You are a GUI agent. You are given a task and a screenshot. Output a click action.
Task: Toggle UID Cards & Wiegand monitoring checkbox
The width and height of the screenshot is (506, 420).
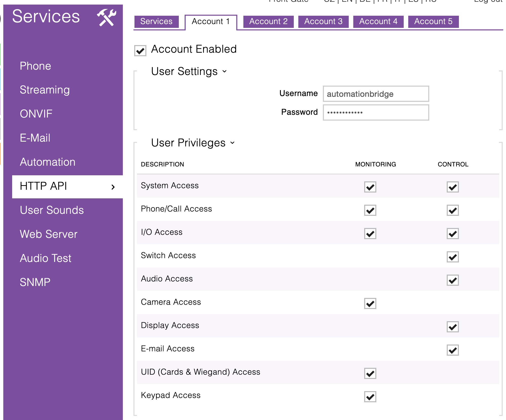[x=370, y=373]
